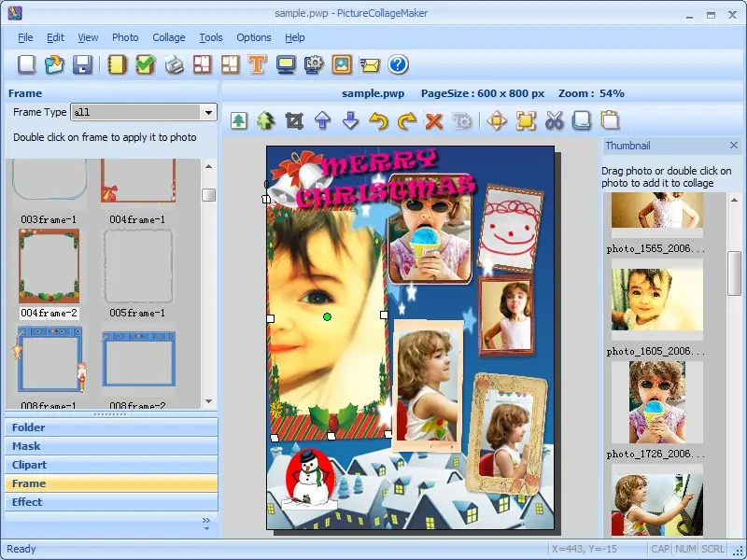Open a file with the Open folder icon

pos(54,64)
